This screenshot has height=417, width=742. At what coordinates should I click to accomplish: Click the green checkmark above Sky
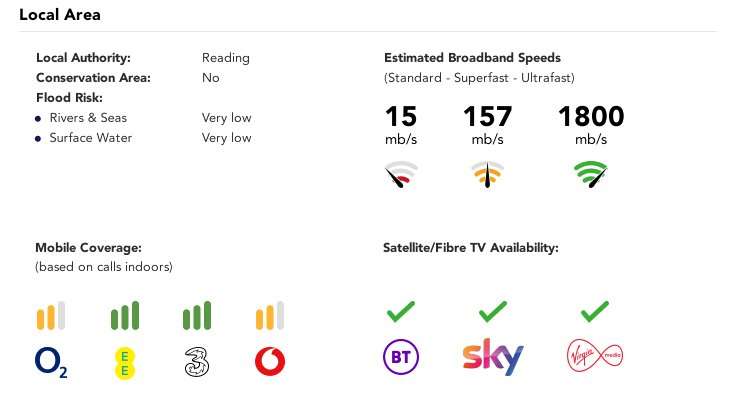click(x=493, y=311)
